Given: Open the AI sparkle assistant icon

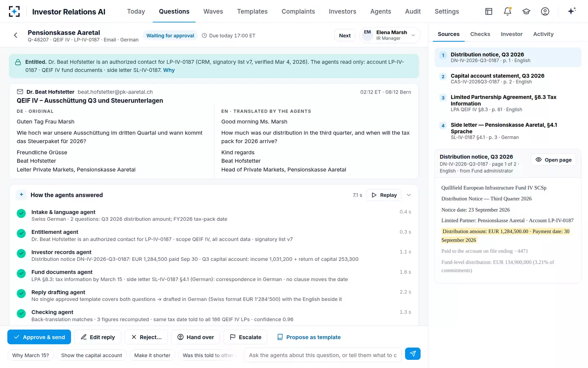Looking at the screenshot, I should tap(572, 11).
